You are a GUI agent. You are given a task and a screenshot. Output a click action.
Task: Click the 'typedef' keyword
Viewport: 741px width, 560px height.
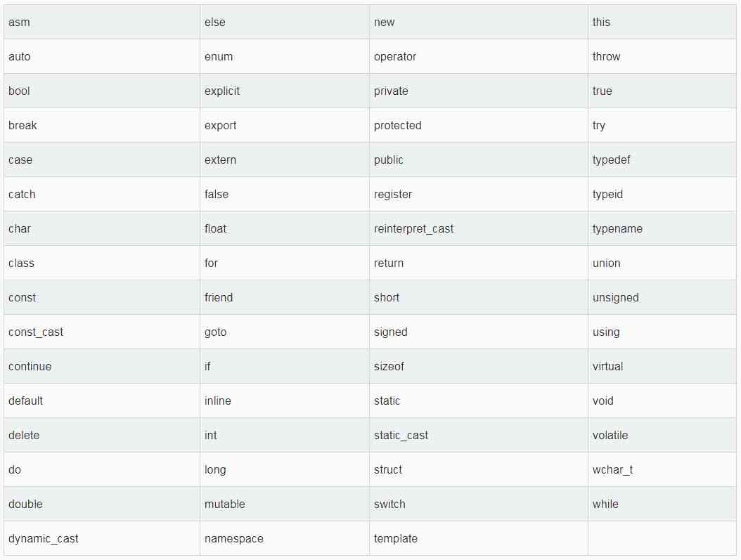coord(611,160)
